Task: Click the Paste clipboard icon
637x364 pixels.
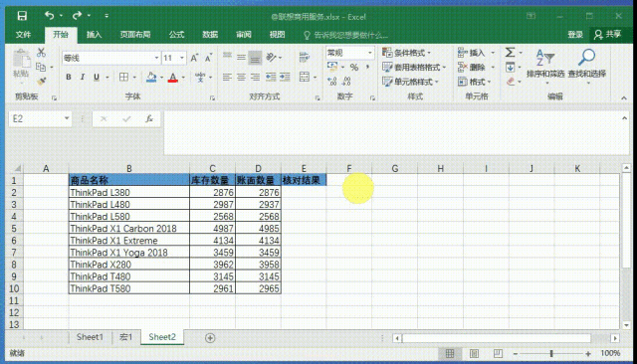Action: click(21, 59)
